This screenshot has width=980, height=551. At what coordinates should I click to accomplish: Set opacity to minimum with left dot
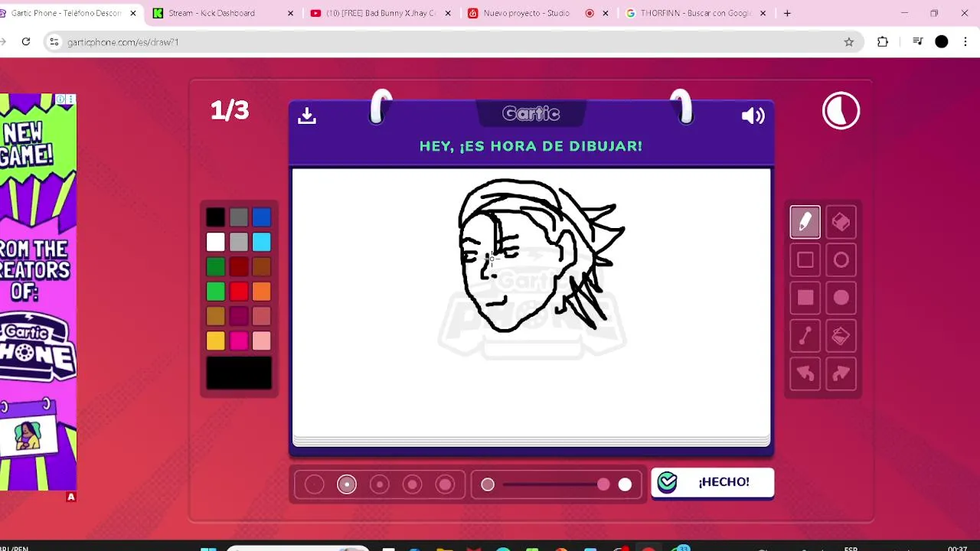pos(488,484)
